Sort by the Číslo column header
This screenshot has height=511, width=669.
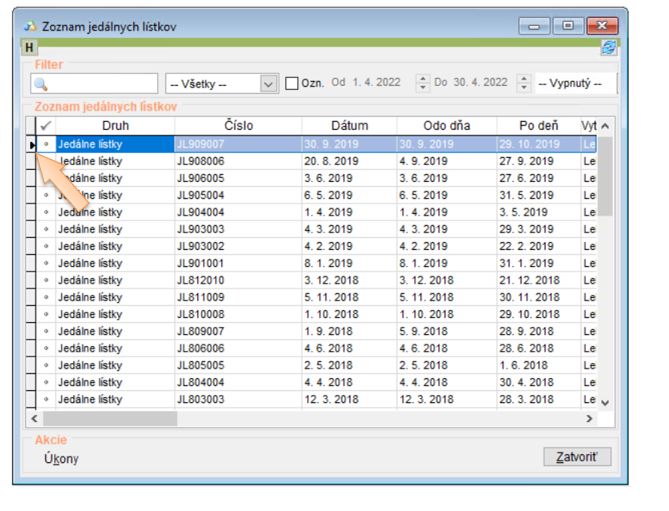[238, 126]
